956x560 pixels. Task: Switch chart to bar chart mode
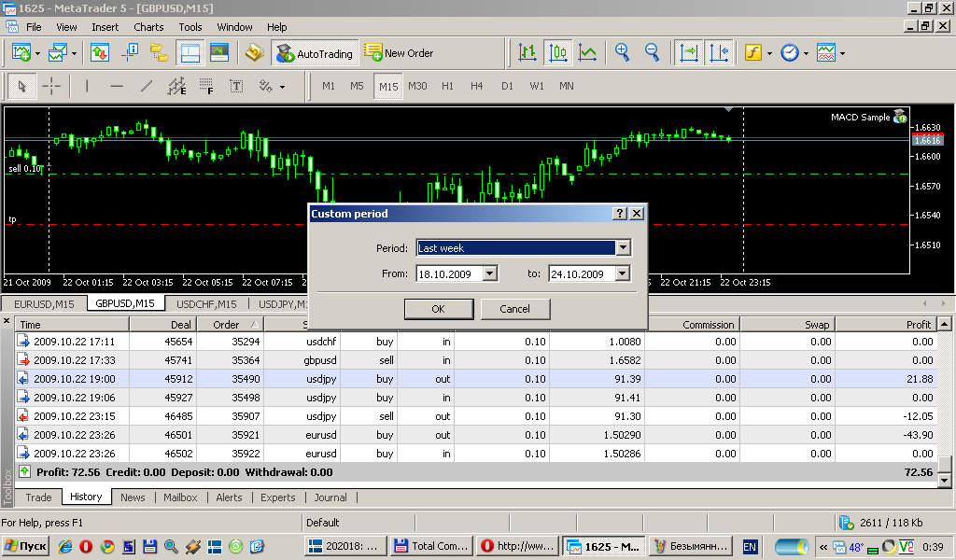(527, 53)
